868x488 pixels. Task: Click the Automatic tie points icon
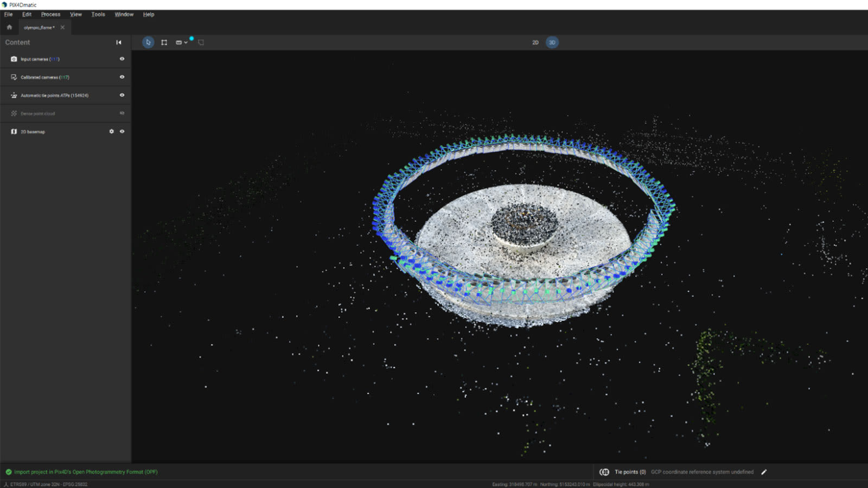[13, 95]
